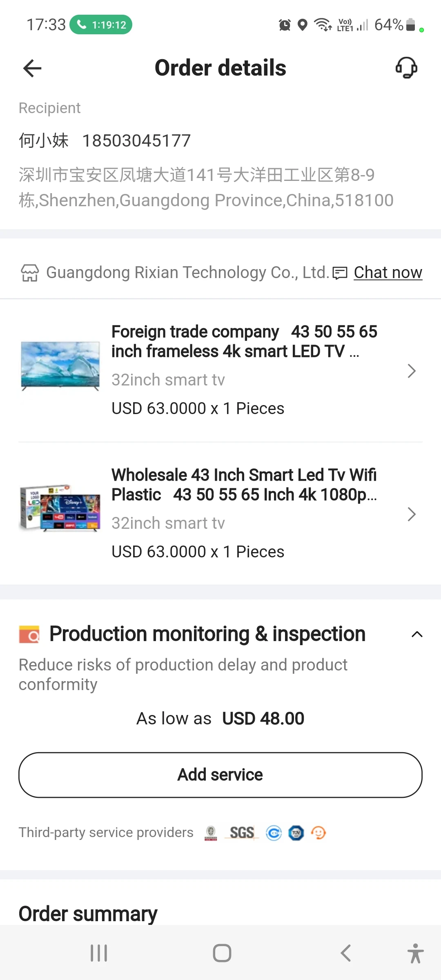Click the Chat now link
Viewport: 441px width, 980px height.
tap(388, 272)
